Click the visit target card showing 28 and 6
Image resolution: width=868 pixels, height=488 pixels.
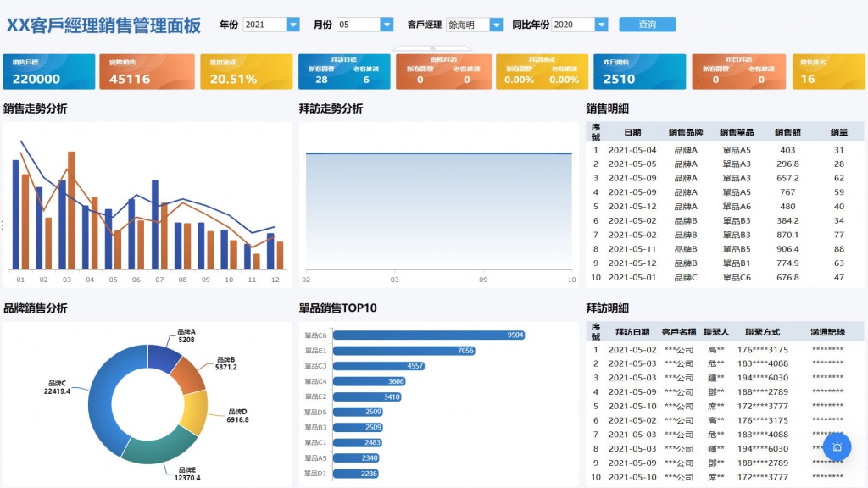point(345,71)
